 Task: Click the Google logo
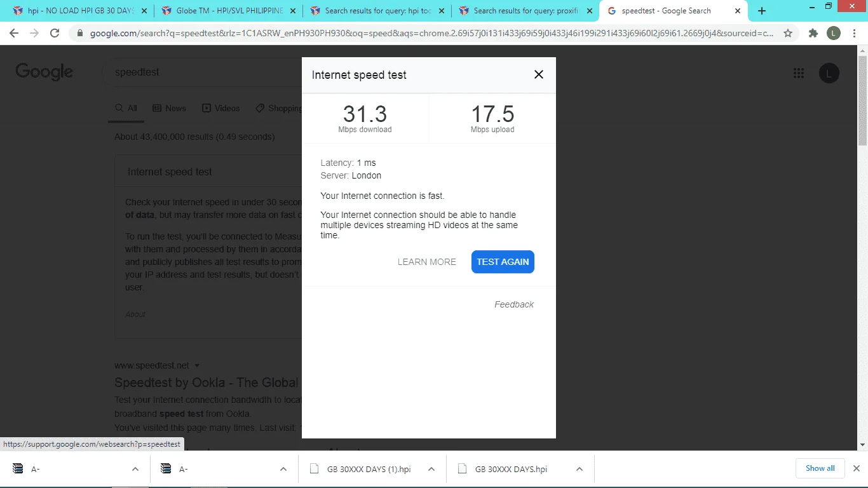(44, 72)
